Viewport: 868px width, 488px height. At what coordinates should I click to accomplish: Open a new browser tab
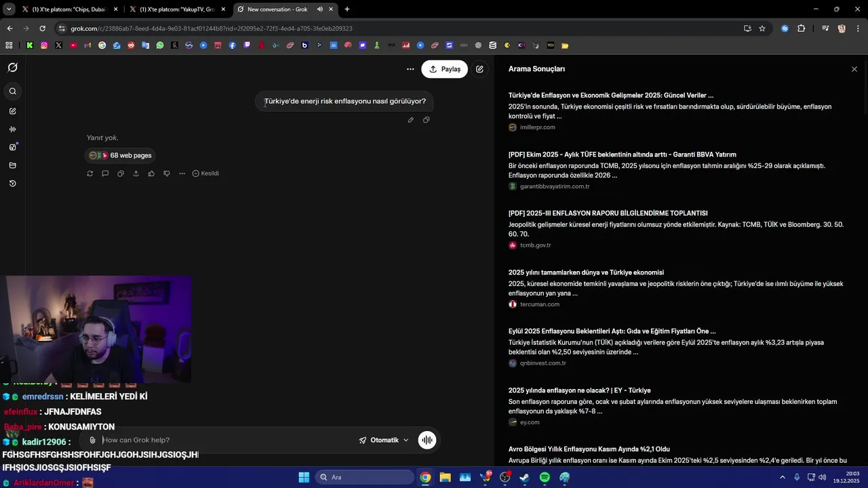pos(347,9)
